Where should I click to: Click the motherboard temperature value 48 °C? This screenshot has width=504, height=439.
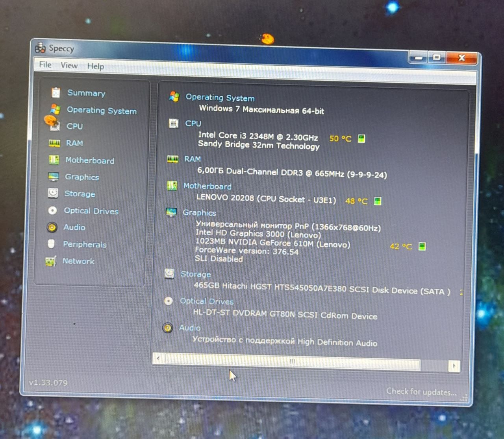(x=356, y=201)
